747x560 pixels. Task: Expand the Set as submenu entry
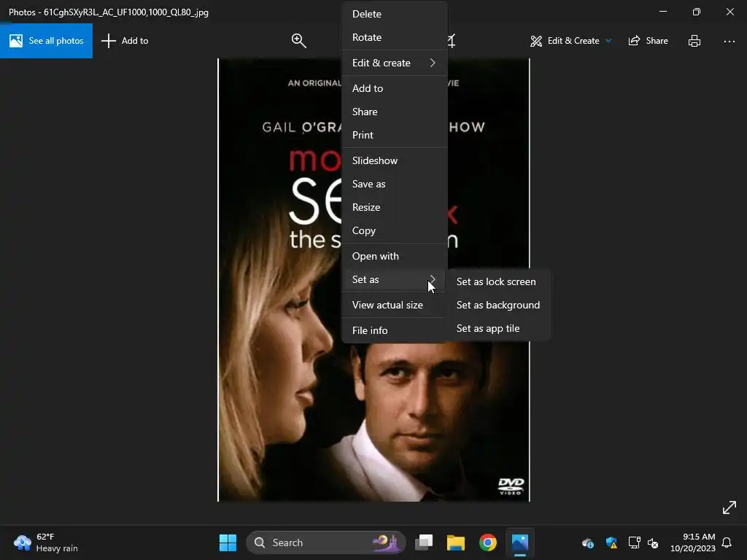point(394,279)
